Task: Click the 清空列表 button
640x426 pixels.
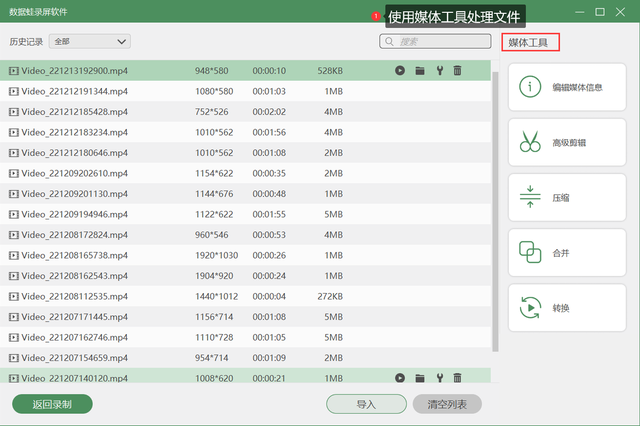Action: pos(447,404)
